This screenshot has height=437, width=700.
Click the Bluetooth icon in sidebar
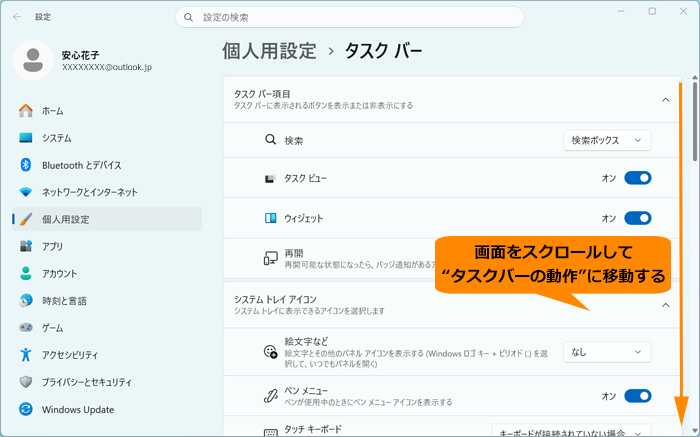(x=26, y=165)
